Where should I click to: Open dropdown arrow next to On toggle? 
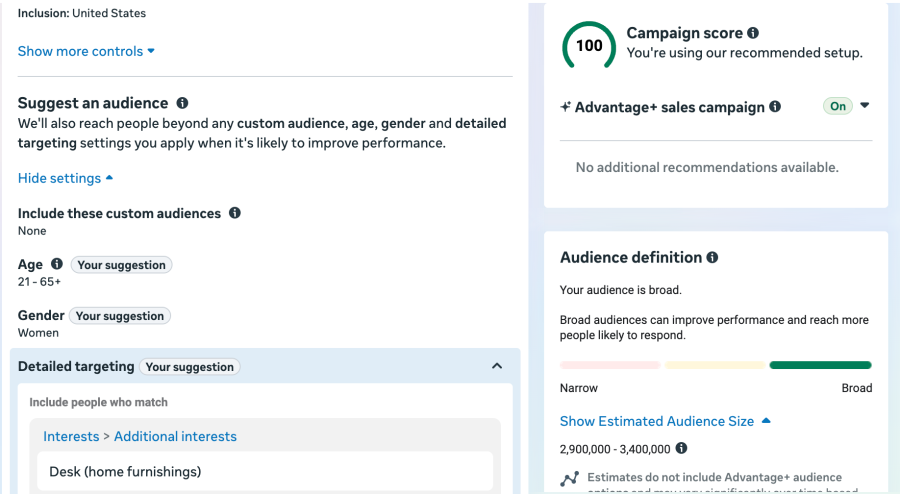click(865, 106)
